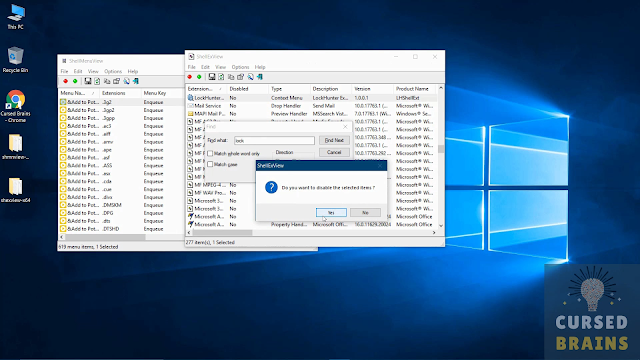Click the Exit icon in ShellExView toolbar
This screenshot has height=360, width=640.
coord(260,77)
